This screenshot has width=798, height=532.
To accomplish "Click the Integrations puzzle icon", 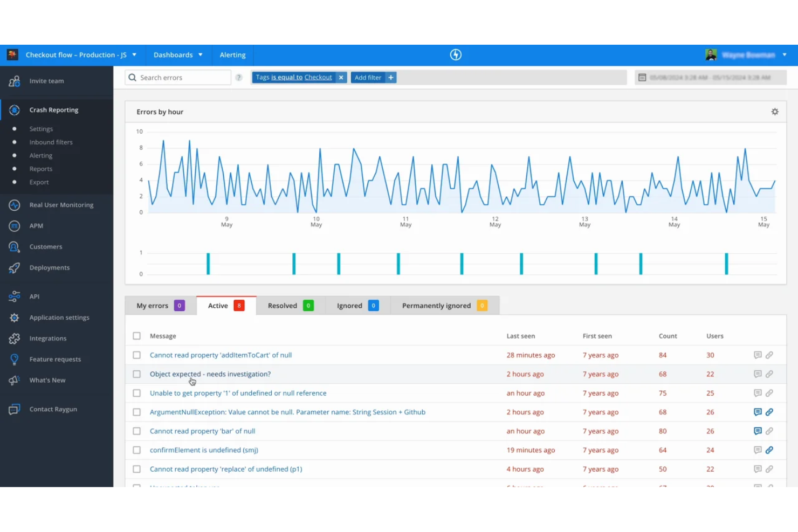I will pos(14,338).
